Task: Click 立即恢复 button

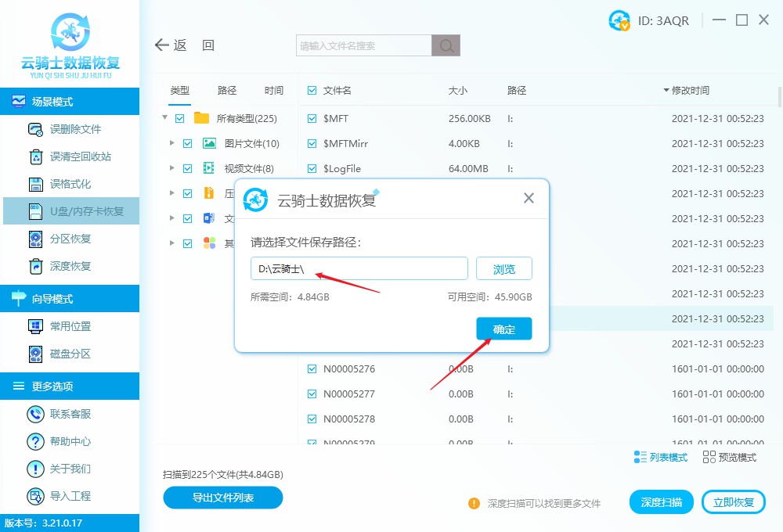Action: (733, 502)
